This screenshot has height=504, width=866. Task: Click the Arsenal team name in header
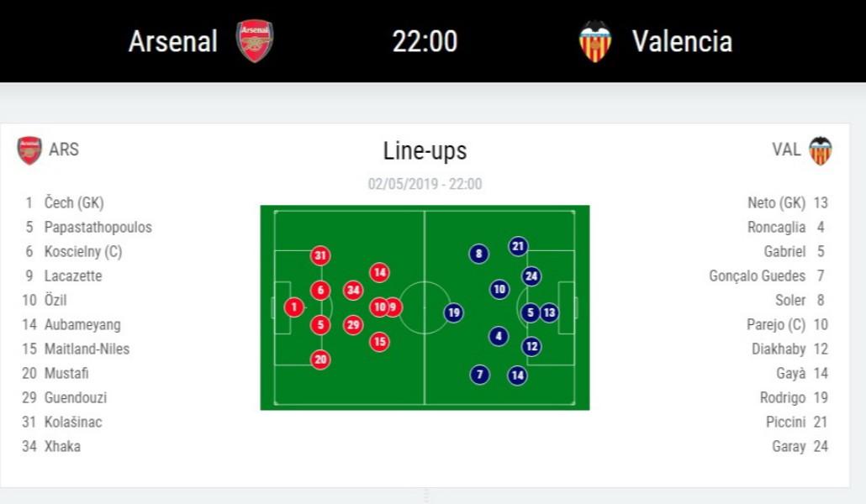[x=172, y=41]
